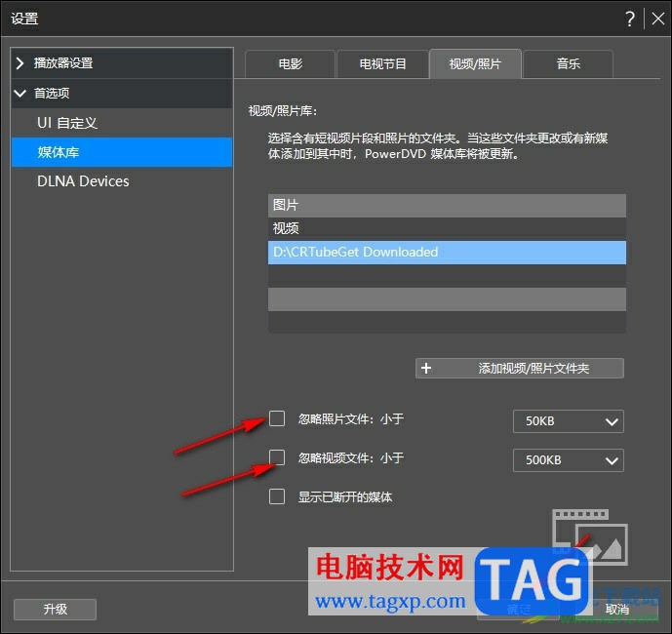This screenshot has width=672, height=634.
Task: Open the help question mark icon
Action: point(629,19)
